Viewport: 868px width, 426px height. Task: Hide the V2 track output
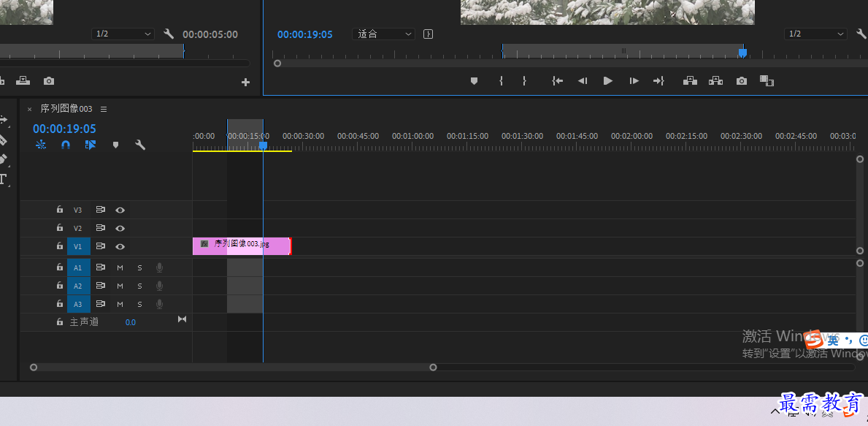coord(120,228)
